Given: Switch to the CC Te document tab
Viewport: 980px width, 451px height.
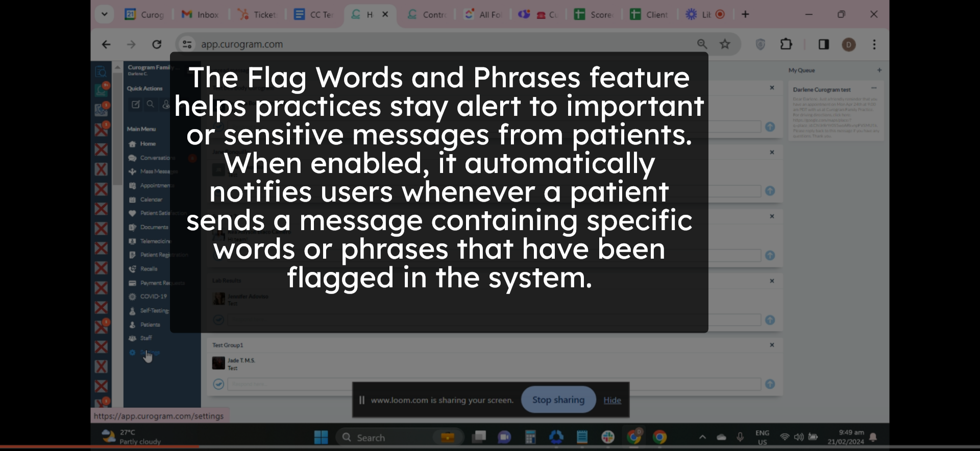Looking at the screenshot, I should click(313, 14).
